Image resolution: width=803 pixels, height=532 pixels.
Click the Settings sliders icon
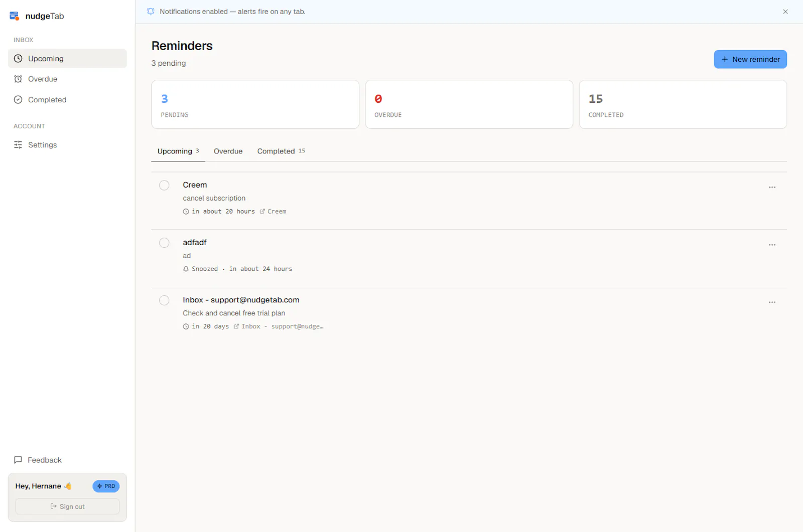tap(18, 145)
